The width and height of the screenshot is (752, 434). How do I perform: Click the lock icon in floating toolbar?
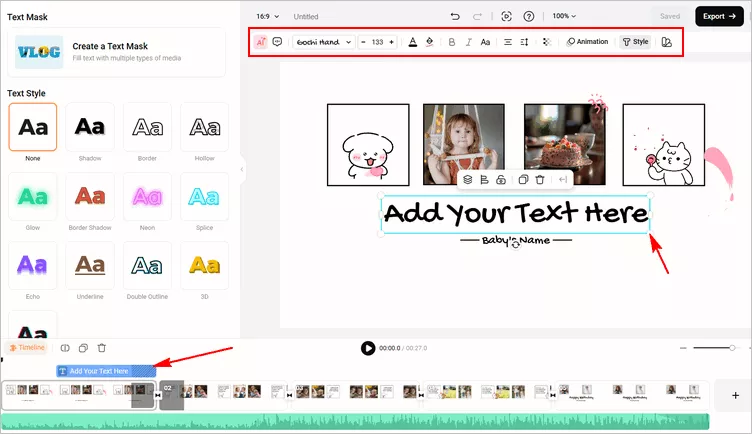click(x=501, y=180)
